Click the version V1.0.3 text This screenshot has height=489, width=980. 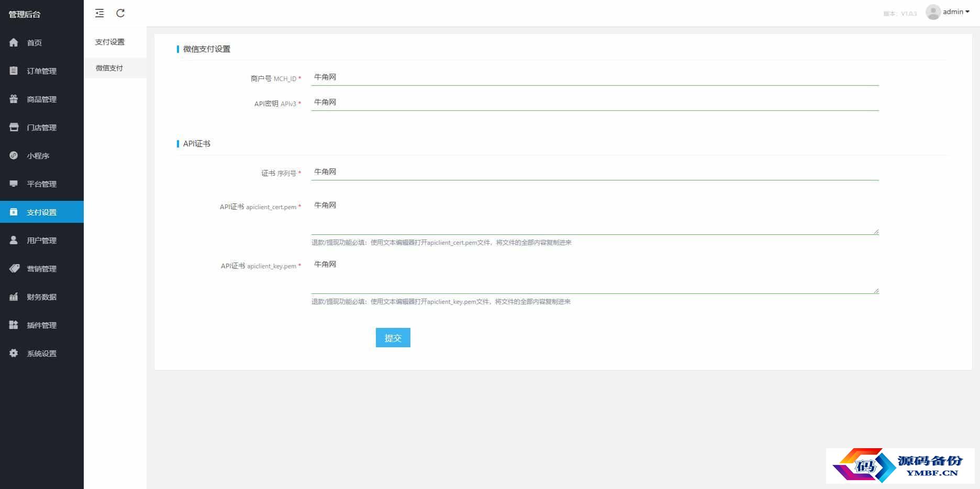(x=900, y=14)
